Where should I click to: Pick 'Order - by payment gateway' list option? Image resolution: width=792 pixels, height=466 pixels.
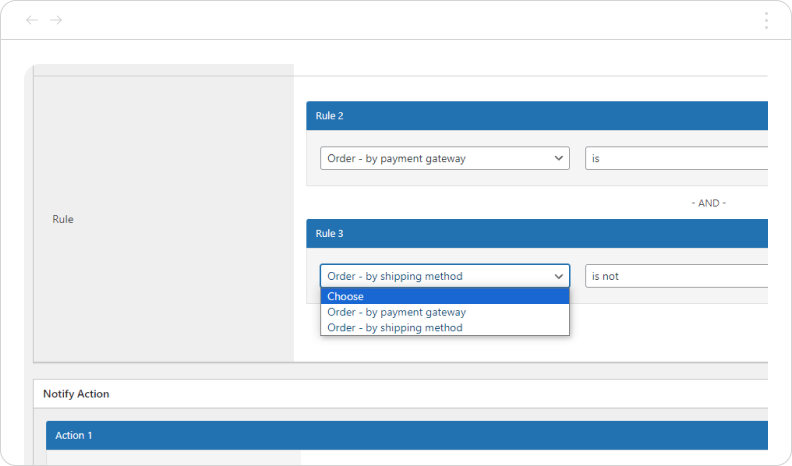[x=444, y=312]
